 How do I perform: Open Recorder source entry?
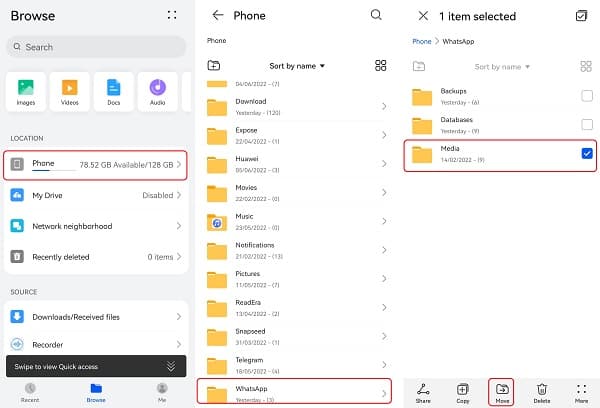(96, 344)
